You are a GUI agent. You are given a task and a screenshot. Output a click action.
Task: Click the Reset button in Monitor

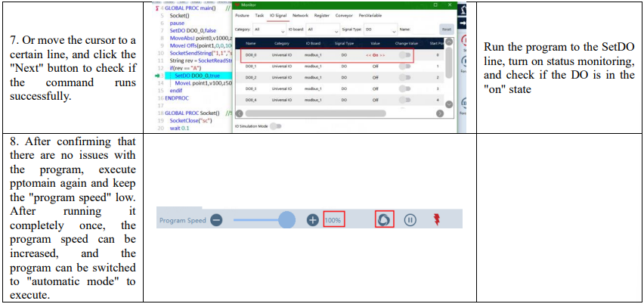(x=447, y=29)
